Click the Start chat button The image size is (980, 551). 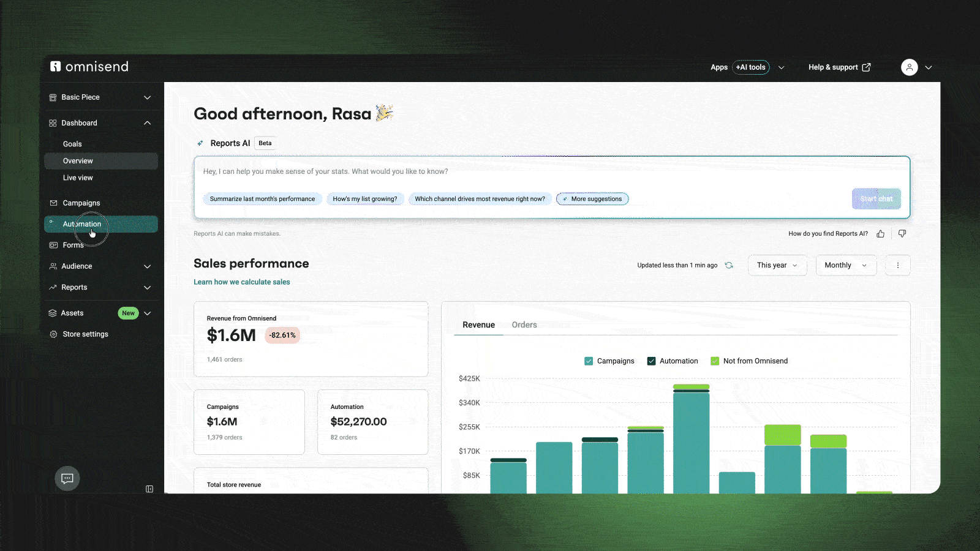[876, 199]
